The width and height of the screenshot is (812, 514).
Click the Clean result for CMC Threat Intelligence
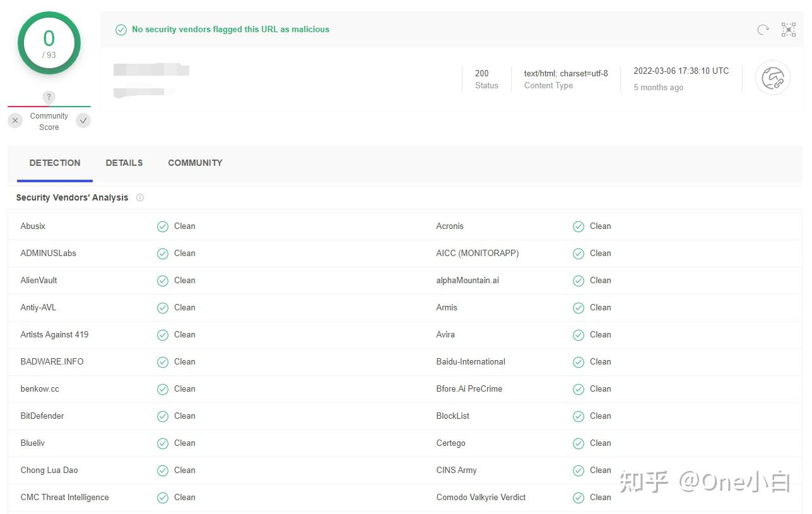coord(185,497)
